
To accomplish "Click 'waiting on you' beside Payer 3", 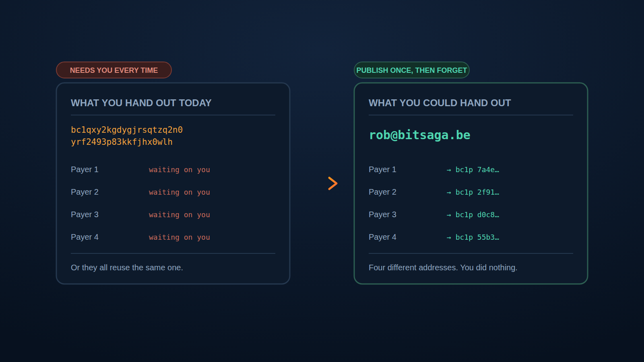I will pos(180,215).
